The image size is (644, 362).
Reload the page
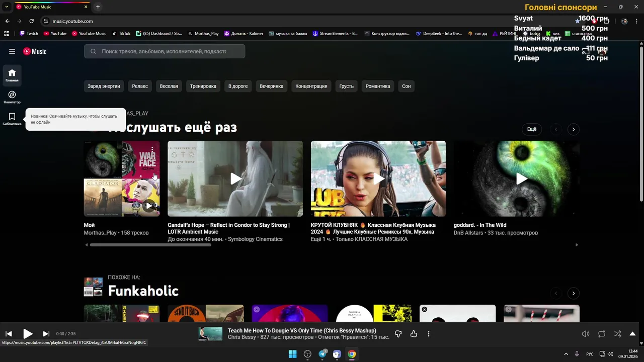(x=31, y=21)
